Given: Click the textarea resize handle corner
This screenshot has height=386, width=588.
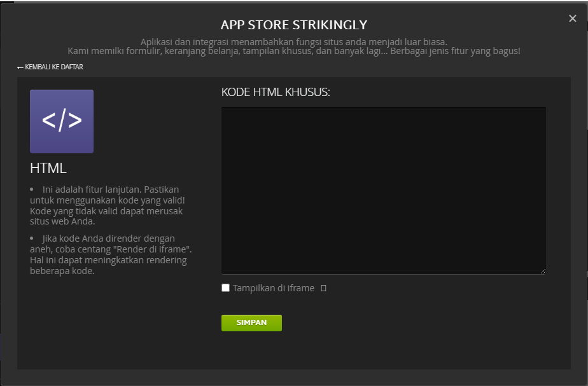Looking at the screenshot, I should click(543, 271).
